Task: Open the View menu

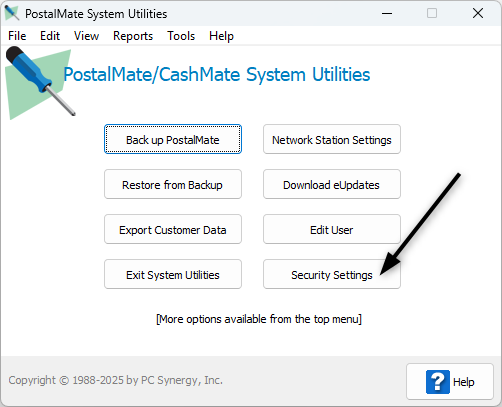Action: 86,36
